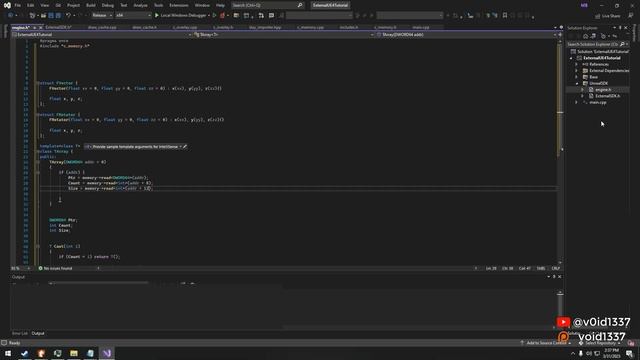Close the Output panel
640x360 pixels.
(560, 277)
